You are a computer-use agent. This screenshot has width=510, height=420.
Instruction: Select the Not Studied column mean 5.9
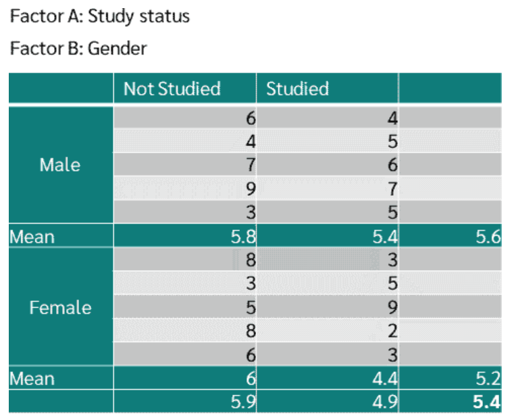[x=243, y=402]
